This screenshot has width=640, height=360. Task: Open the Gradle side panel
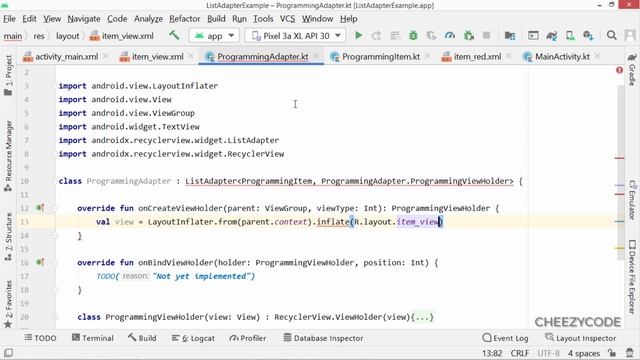click(632, 69)
